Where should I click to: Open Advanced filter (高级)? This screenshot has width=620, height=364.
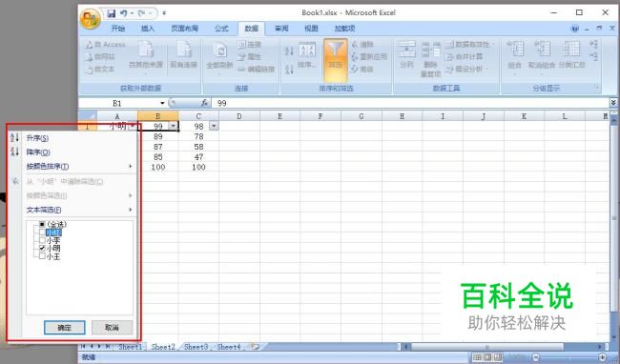[x=362, y=70]
